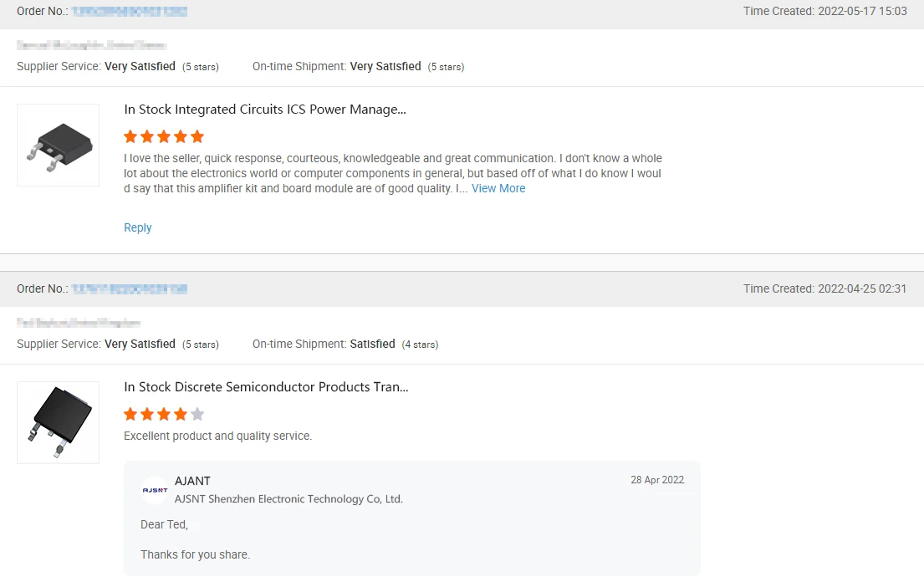Click the AJSNT company logo avatar
This screenshot has height=582, width=924.
tap(155, 490)
